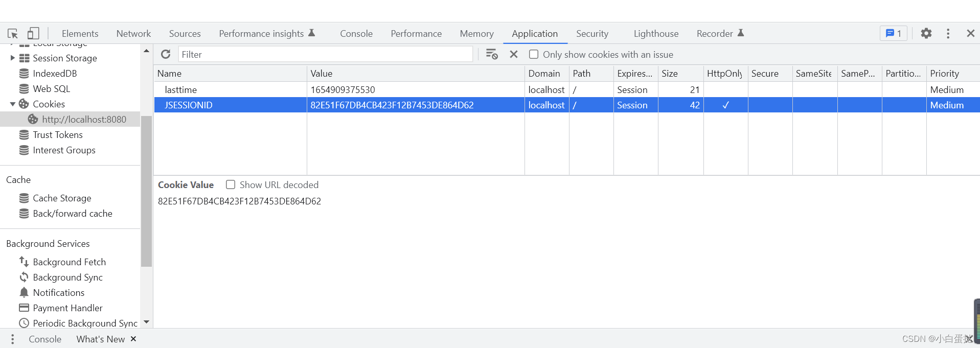Select the http://localhost:8080 cookie origin

[84, 119]
